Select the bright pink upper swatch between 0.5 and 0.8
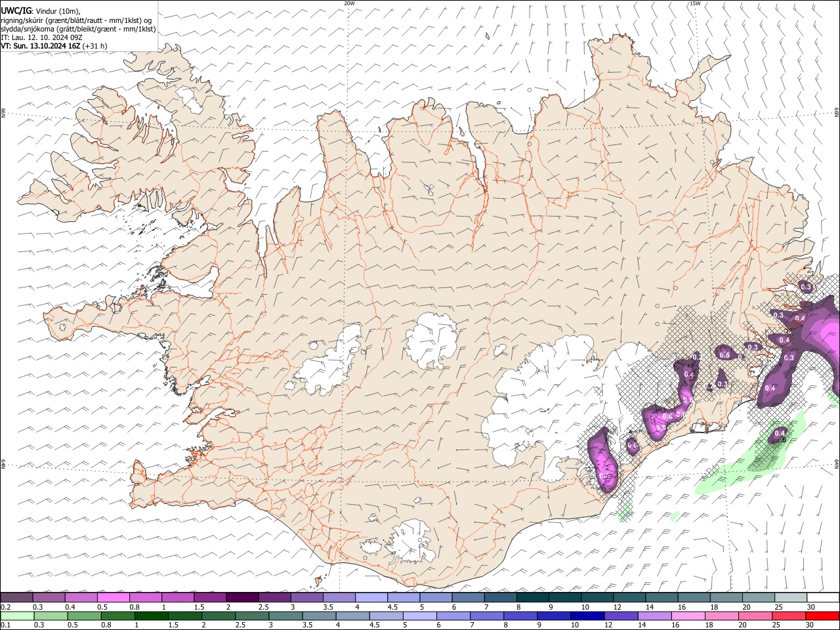The image size is (840, 630). point(113,597)
